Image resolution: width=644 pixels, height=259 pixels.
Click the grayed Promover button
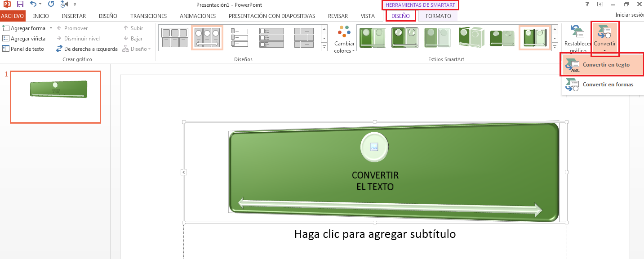point(72,28)
